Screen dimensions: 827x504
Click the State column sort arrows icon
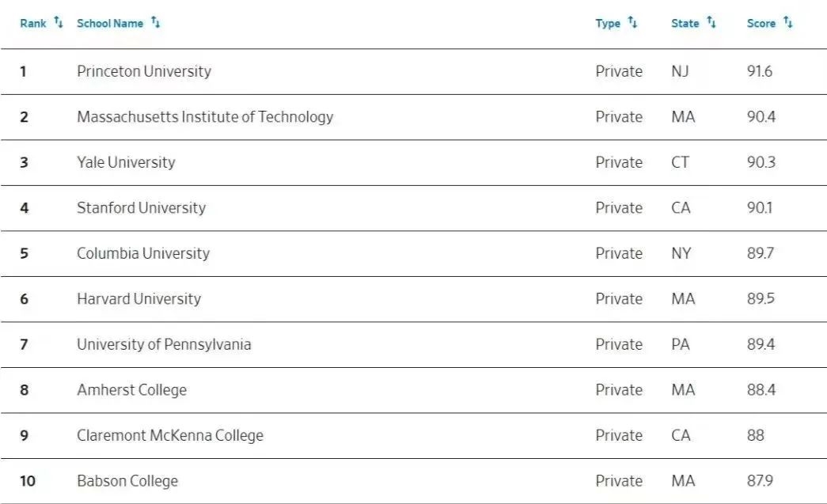(x=710, y=23)
